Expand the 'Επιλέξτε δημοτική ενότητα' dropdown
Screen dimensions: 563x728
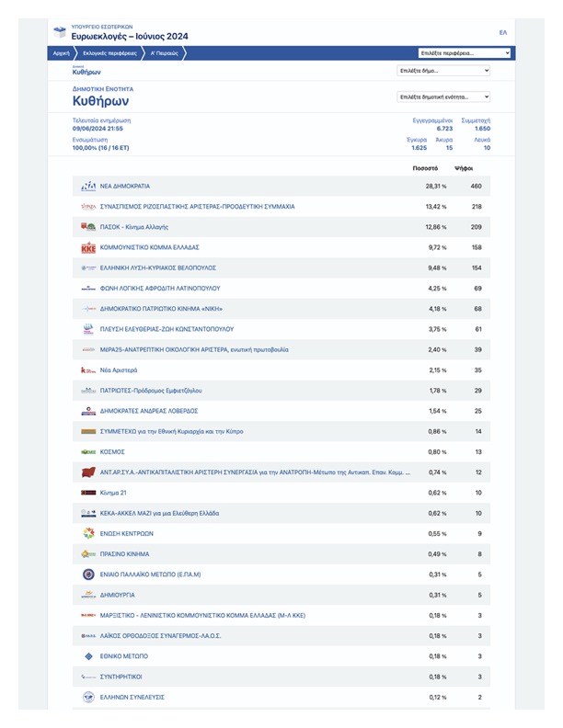pyautogui.click(x=443, y=97)
